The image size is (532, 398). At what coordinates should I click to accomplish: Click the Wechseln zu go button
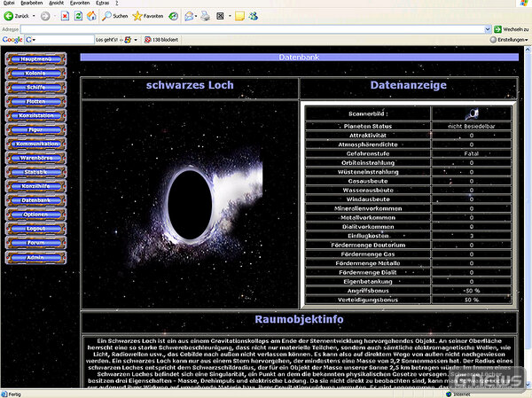coord(512,29)
